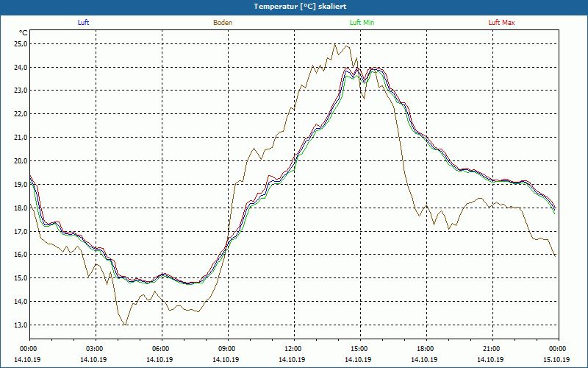Click the 23,0 y-axis value

tap(21, 91)
